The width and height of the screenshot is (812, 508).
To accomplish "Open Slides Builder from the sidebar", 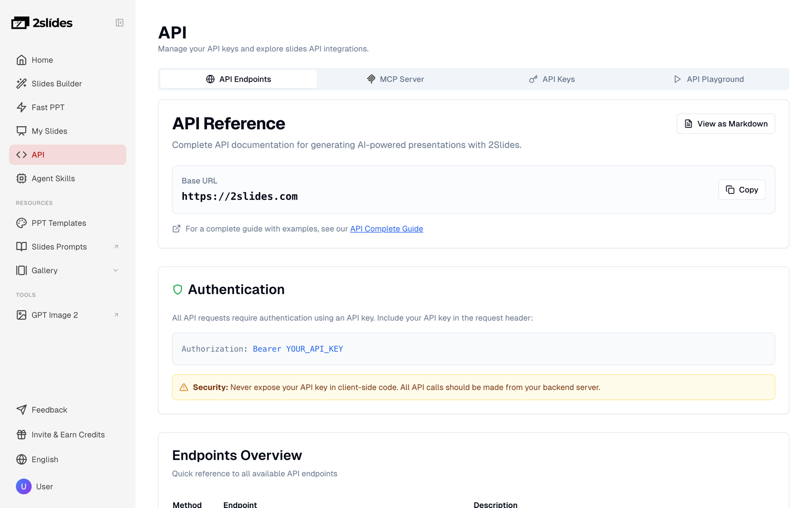I will click(x=68, y=84).
